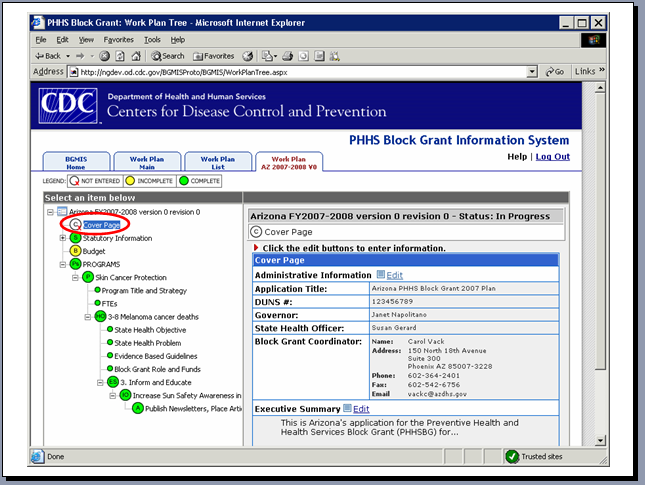Open the Address bar URL dropdown

point(532,72)
